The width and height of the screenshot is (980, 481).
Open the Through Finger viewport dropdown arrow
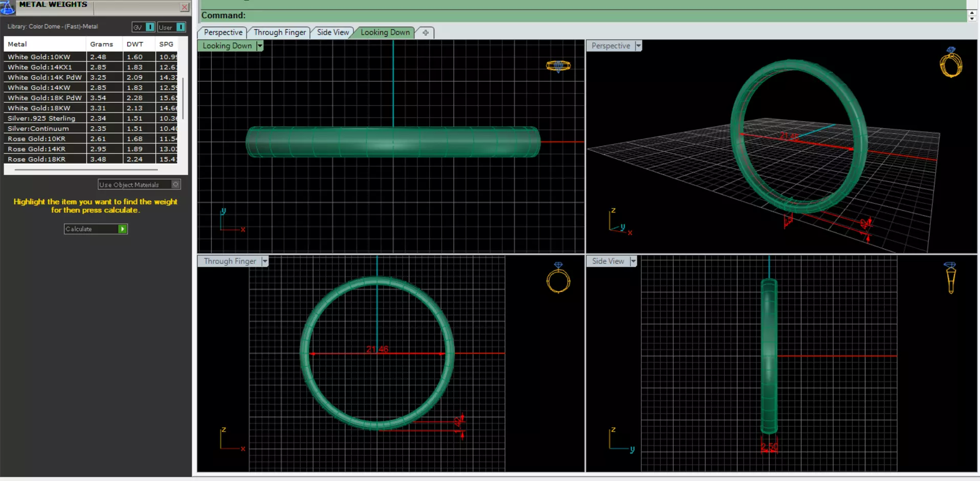click(265, 261)
